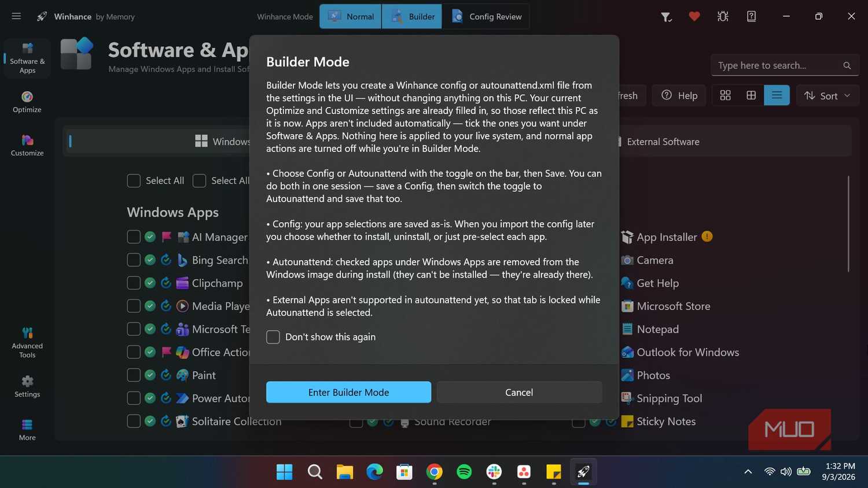This screenshot has height=488, width=868.
Task: Click the red heart donate icon
Action: [x=694, y=16]
